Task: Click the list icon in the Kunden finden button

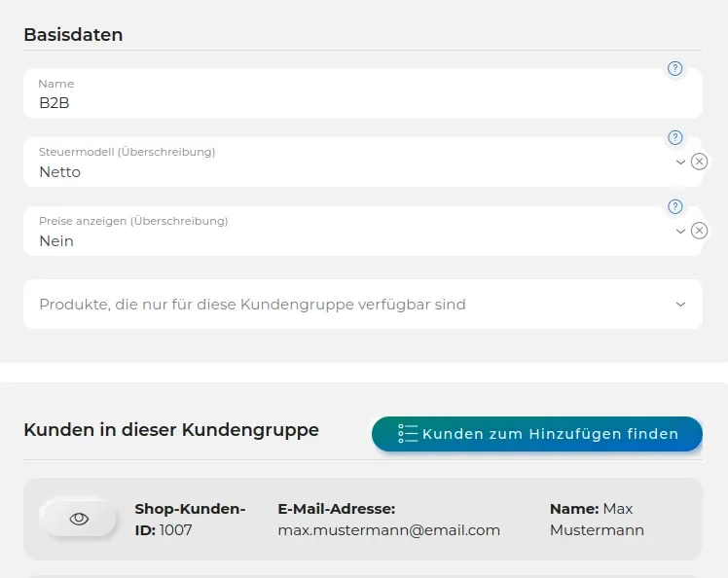Action: [x=408, y=434]
